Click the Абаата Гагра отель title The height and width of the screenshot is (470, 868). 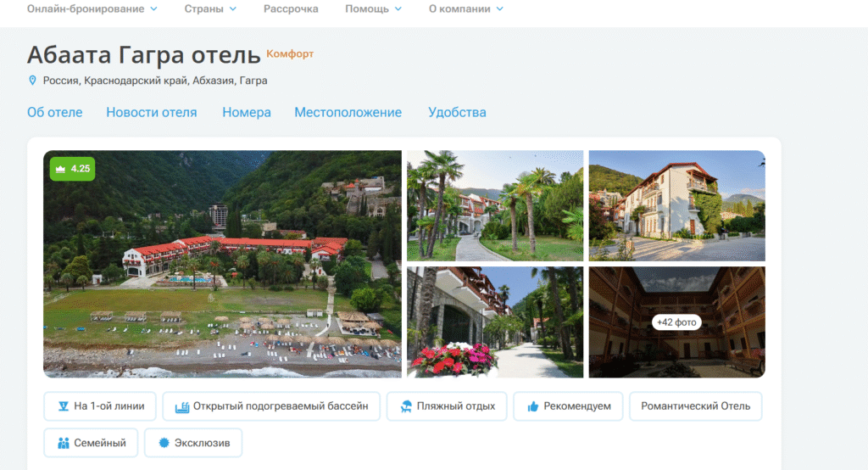[x=144, y=55]
